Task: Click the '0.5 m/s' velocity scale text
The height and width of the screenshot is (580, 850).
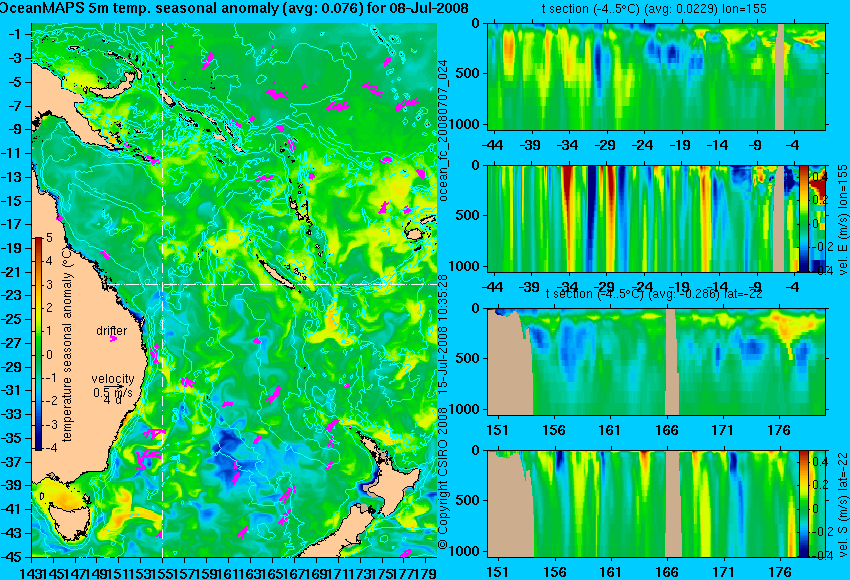Action: point(113,392)
